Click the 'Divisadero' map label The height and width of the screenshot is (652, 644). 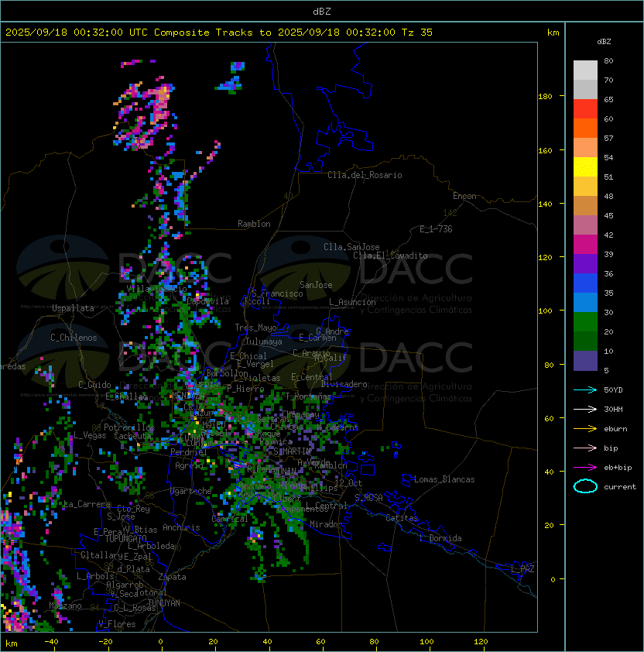[344, 384]
